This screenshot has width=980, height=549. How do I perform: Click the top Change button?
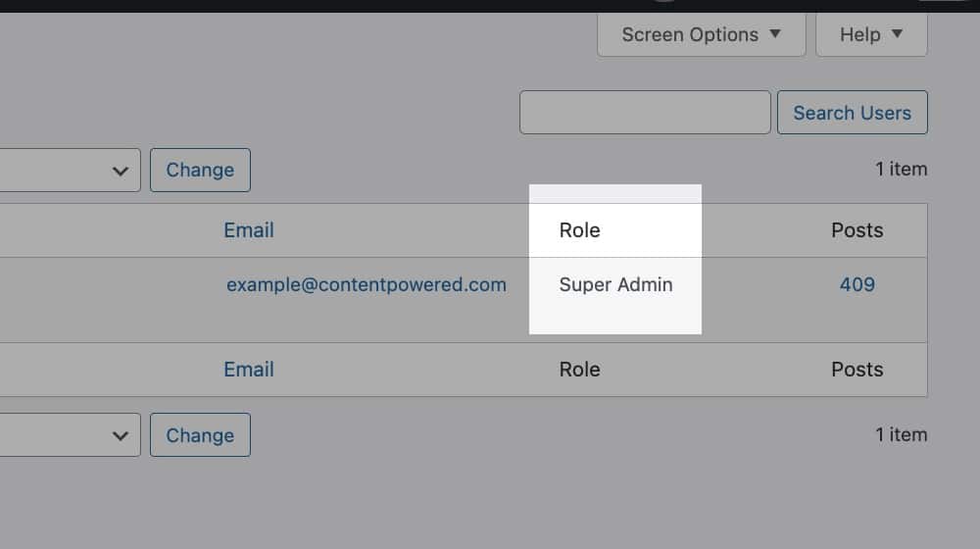click(200, 170)
